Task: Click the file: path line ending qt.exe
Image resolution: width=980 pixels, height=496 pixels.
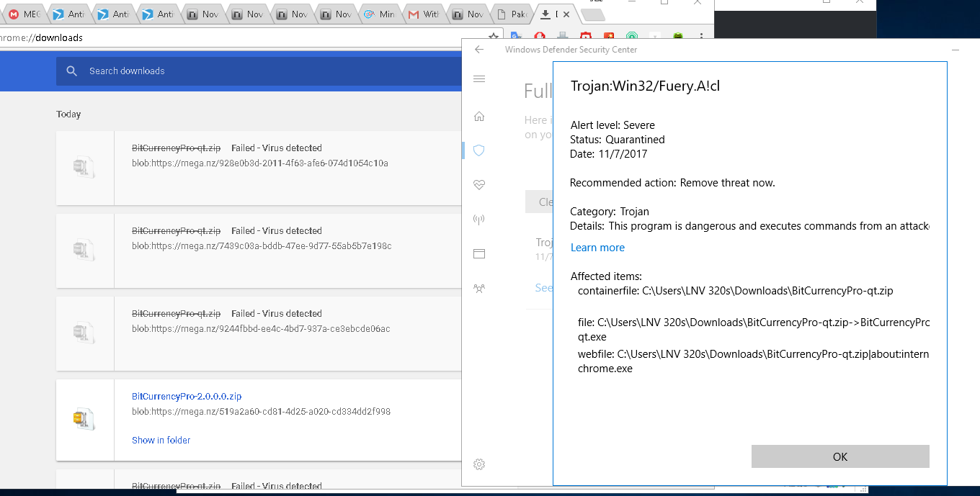Action: 754,330
